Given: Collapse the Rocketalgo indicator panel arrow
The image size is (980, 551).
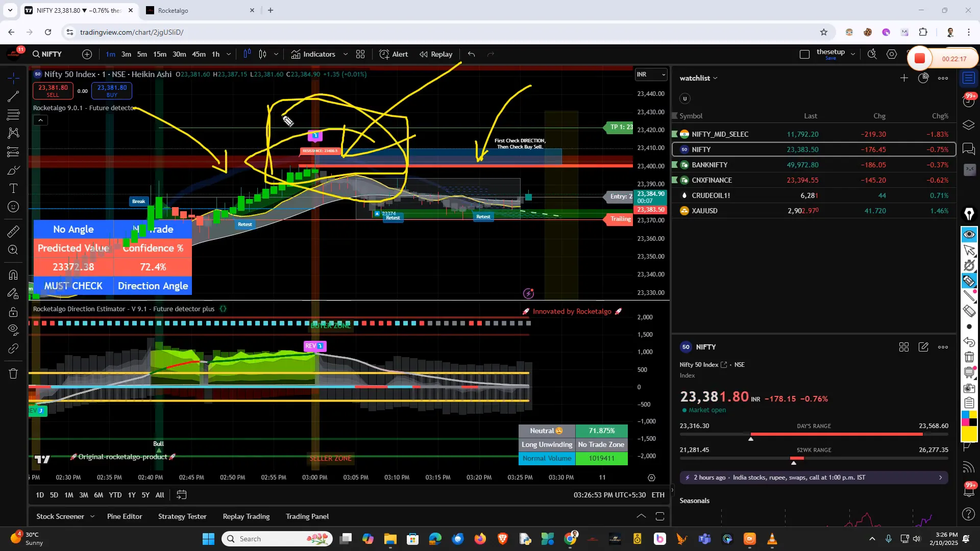Looking at the screenshot, I should (x=40, y=120).
